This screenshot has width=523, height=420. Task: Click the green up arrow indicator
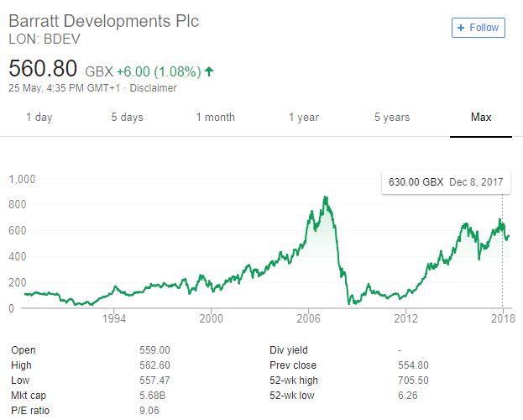209,71
